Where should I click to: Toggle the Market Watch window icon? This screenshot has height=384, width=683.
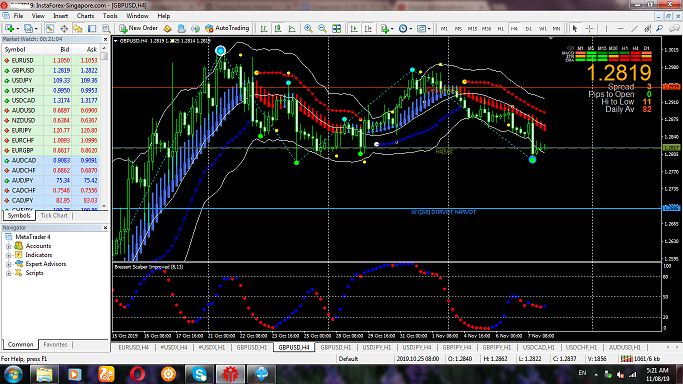pyautogui.click(x=50, y=28)
